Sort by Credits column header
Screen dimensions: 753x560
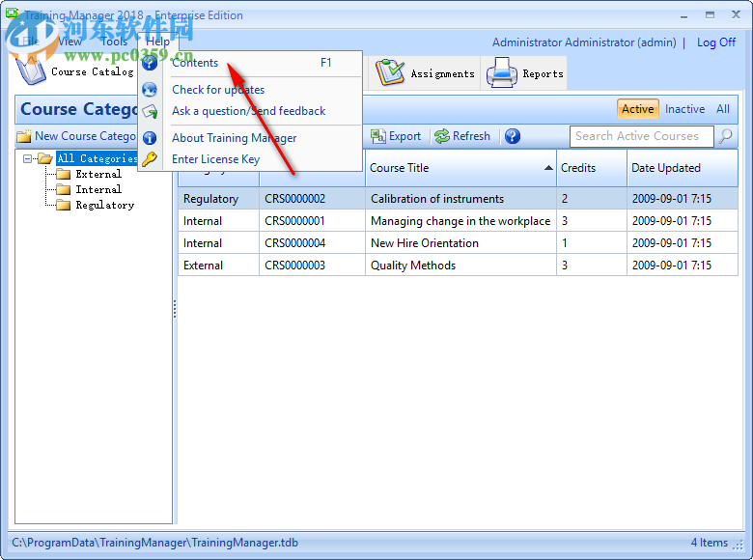point(592,168)
